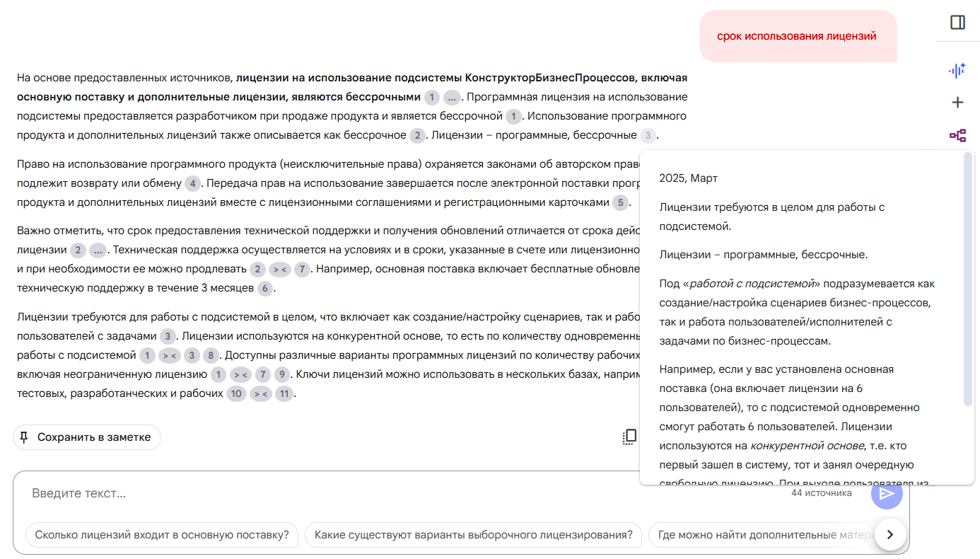The height and width of the screenshot is (559, 980).
Task: Collapse citations before 7 and 9
Action: coord(241,375)
